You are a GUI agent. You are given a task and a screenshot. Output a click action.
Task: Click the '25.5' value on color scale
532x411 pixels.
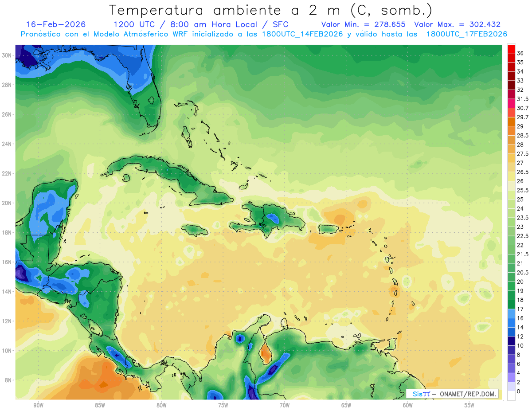coord(523,190)
